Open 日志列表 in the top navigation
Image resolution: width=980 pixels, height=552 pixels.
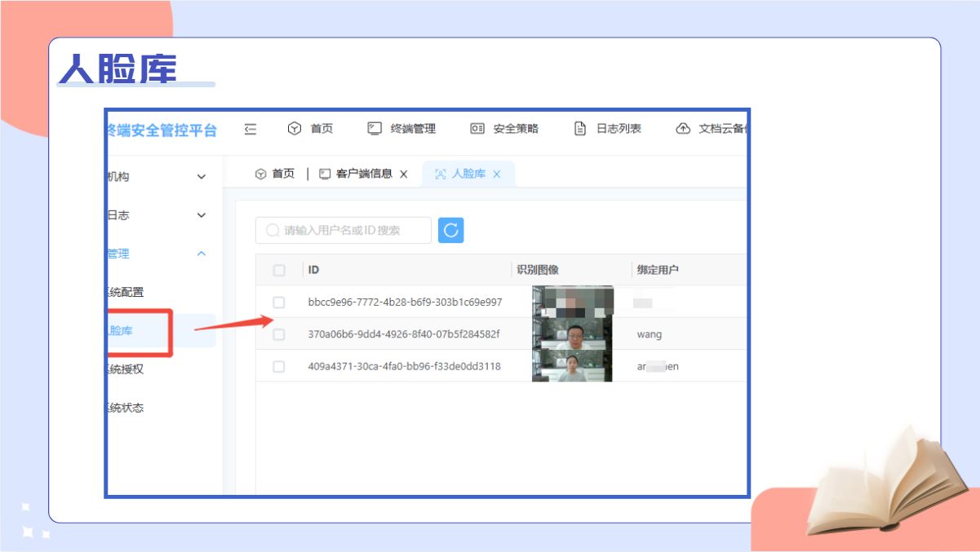619,129
